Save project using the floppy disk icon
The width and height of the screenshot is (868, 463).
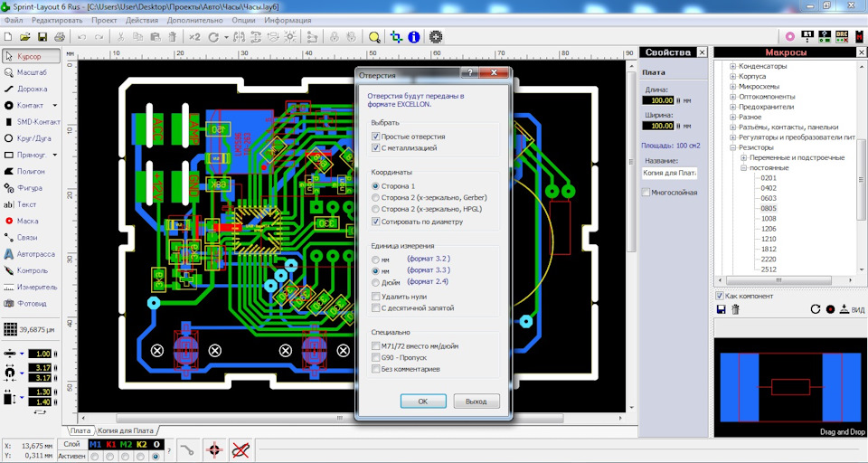tap(42, 37)
